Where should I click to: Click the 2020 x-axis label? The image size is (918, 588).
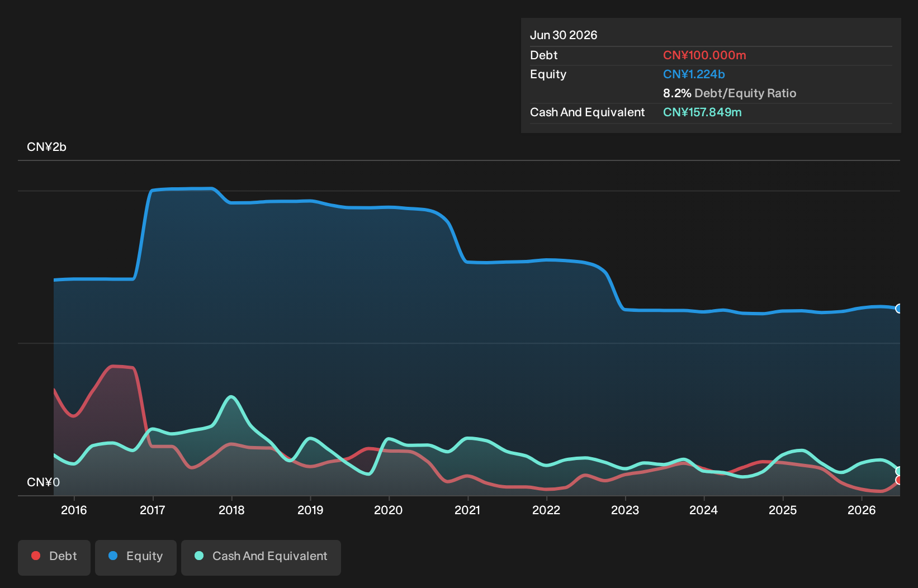coord(389,510)
